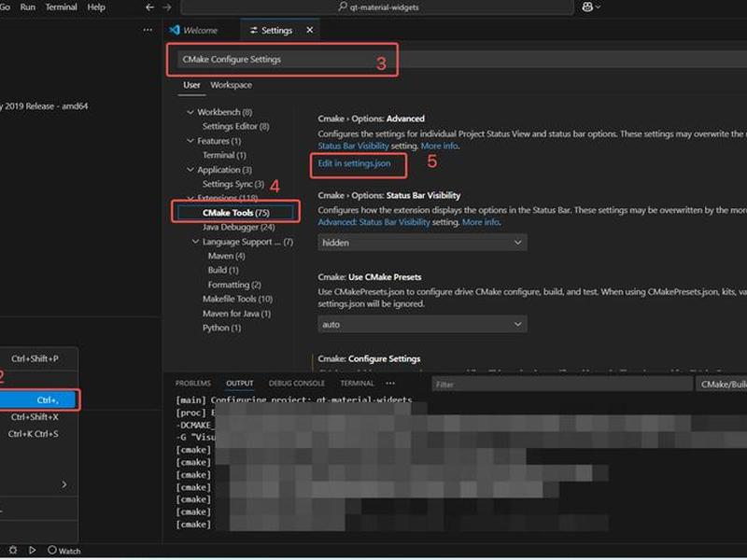Click the output Filter input field
The image size is (747, 560).
(x=562, y=385)
